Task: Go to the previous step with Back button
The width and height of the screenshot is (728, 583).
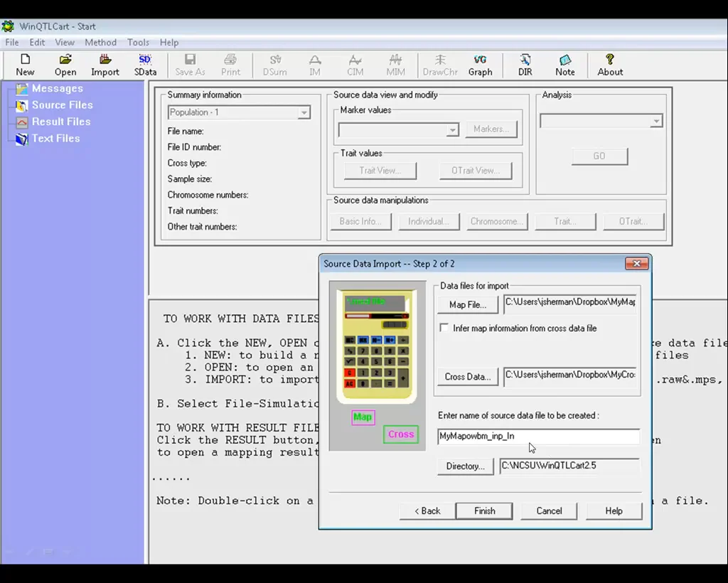Action: [427, 510]
